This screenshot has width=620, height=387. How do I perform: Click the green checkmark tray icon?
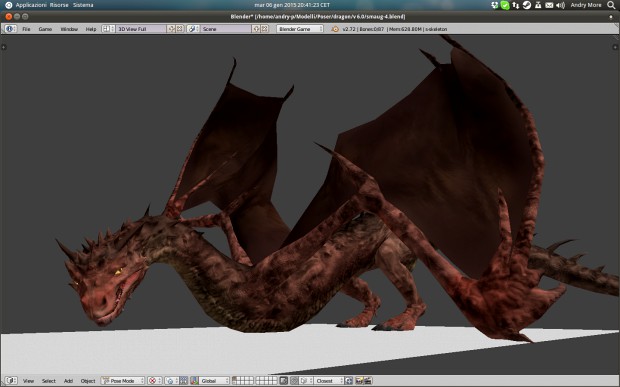tap(505, 5)
